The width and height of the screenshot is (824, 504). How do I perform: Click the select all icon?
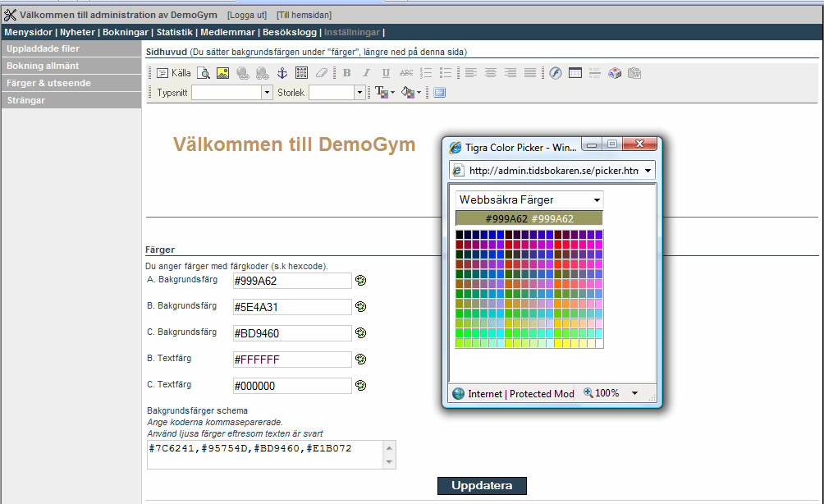302,73
